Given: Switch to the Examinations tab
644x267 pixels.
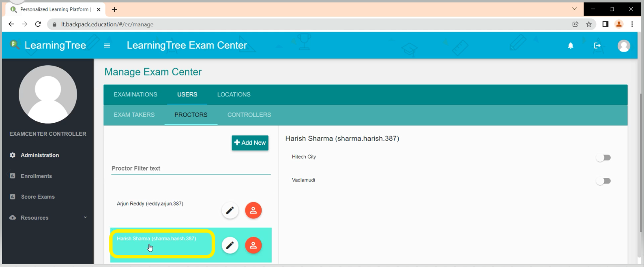Looking at the screenshot, I should pyautogui.click(x=135, y=94).
